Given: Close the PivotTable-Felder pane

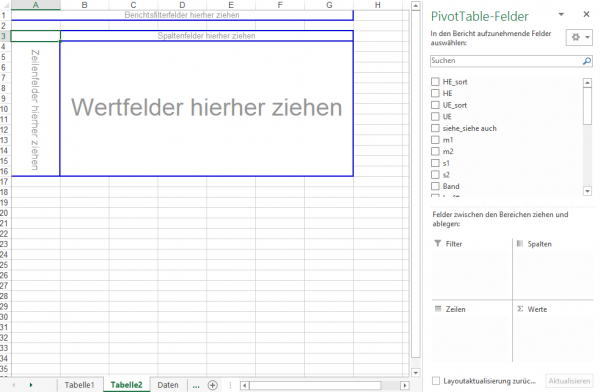Looking at the screenshot, I should click(x=586, y=14).
